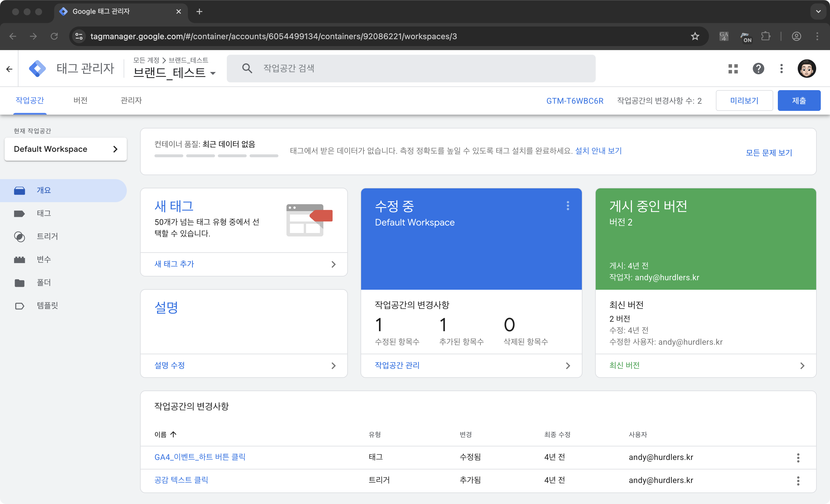Image resolution: width=830 pixels, height=504 pixels.
Task: Switch to the 작업공간 tab
Action: pos(30,100)
